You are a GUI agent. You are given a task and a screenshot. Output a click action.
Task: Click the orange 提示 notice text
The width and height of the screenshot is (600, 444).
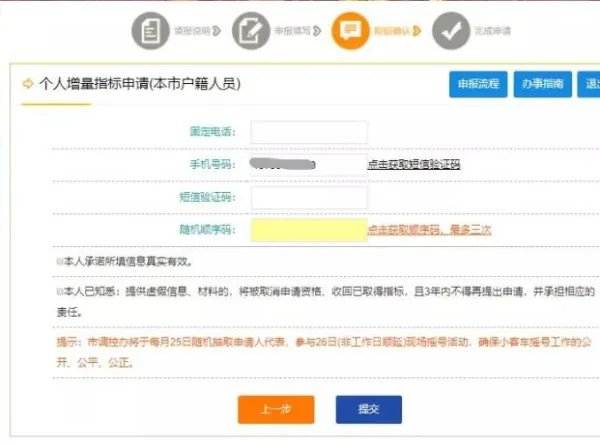point(324,352)
